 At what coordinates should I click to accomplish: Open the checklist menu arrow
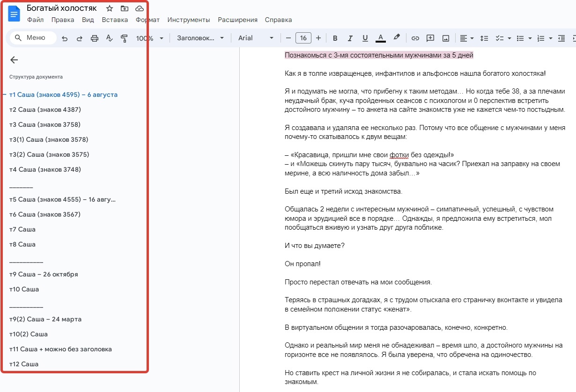point(509,38)
